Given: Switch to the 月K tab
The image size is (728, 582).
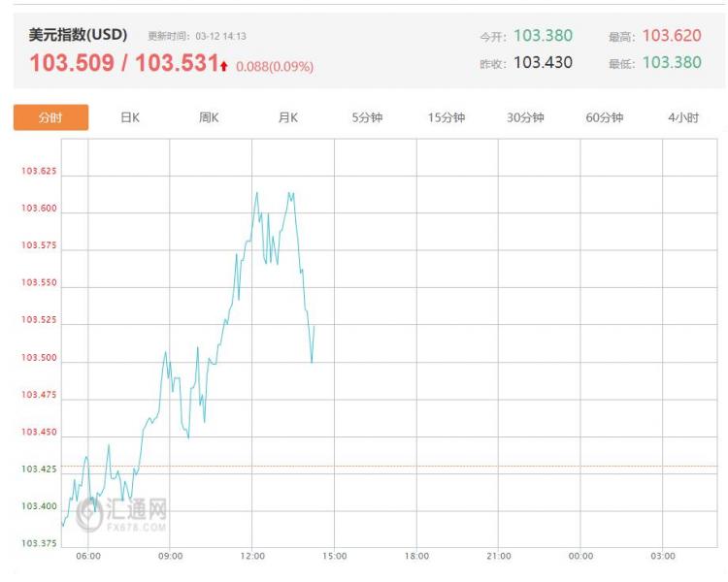Looking at the screenshot, I should pyautogui.click(x=288, y=117).
